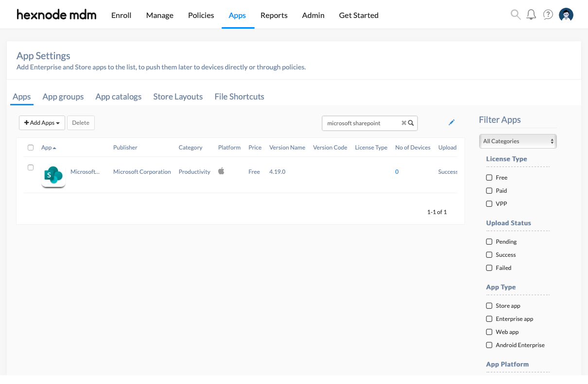Sort by the App column arrow

tap(54, 148)
